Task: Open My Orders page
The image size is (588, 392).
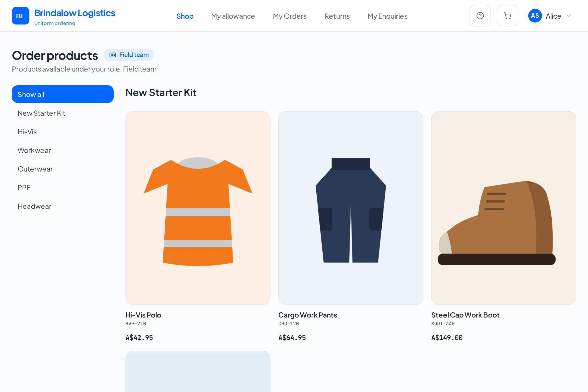Action: [x=290, y=16]
